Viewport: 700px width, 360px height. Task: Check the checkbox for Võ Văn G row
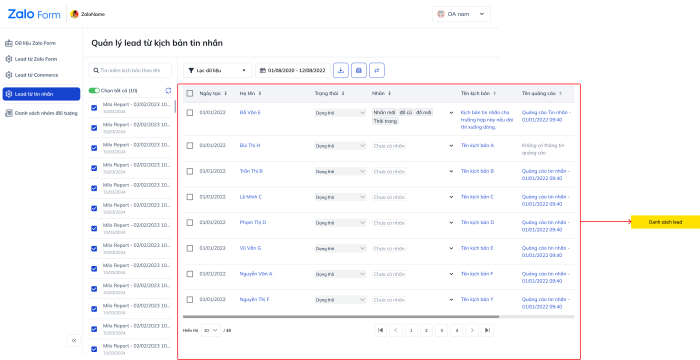click(x=190, y=248)
